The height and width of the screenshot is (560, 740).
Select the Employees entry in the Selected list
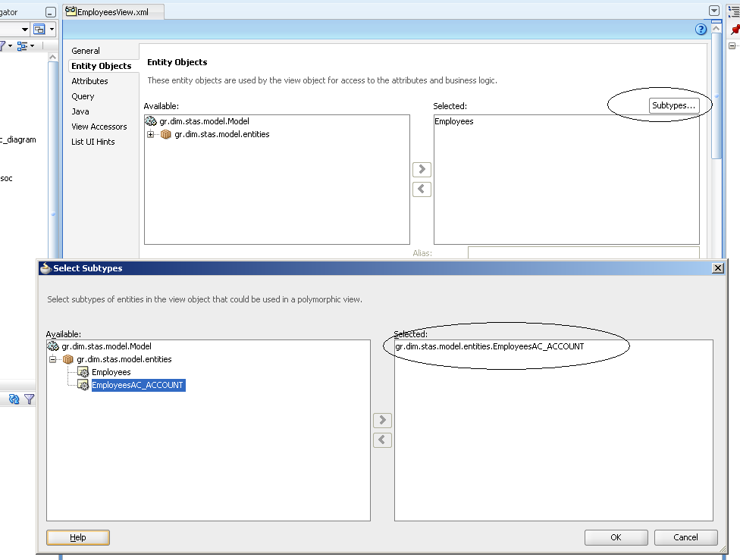(453, 120)
